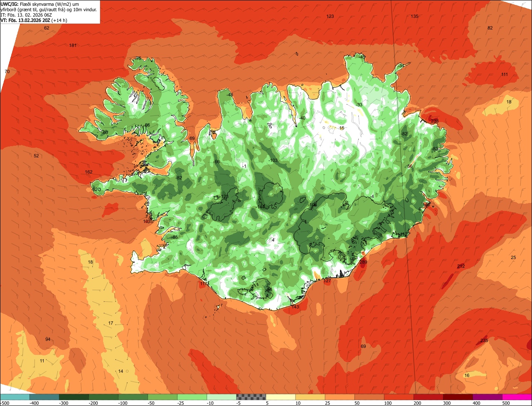Click the map value -33

click(360, 105)
